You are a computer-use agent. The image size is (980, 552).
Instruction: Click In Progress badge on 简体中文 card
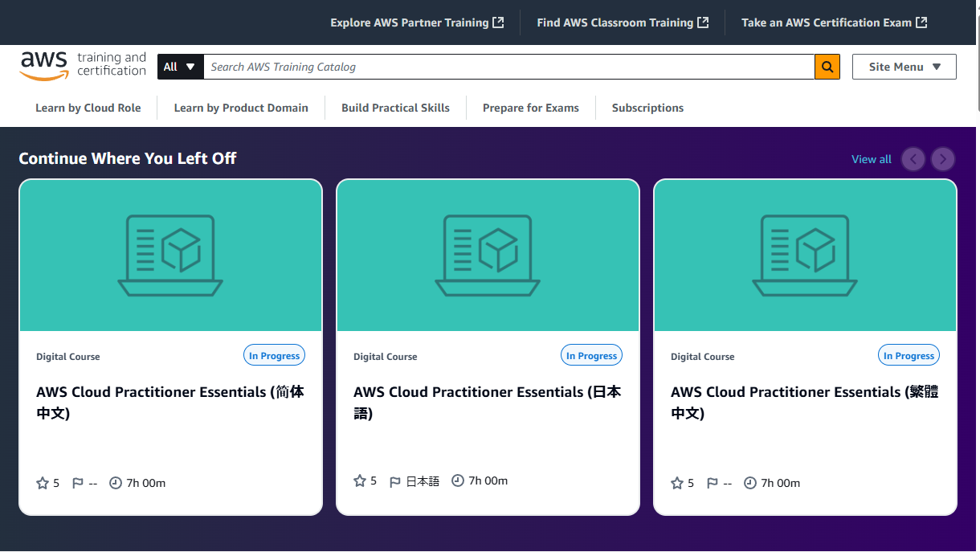click(x=274, y=355)
